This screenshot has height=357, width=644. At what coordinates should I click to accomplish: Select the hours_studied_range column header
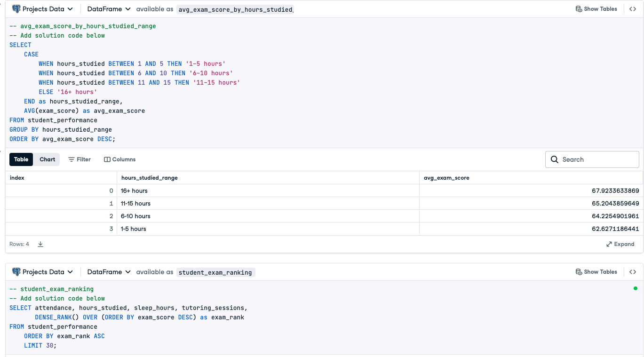tap(268, 178)
